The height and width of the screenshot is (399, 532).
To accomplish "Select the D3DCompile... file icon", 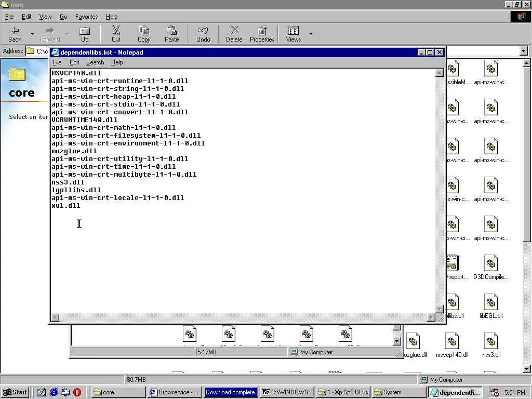I will pyautogui.click(x=490, y=268).
